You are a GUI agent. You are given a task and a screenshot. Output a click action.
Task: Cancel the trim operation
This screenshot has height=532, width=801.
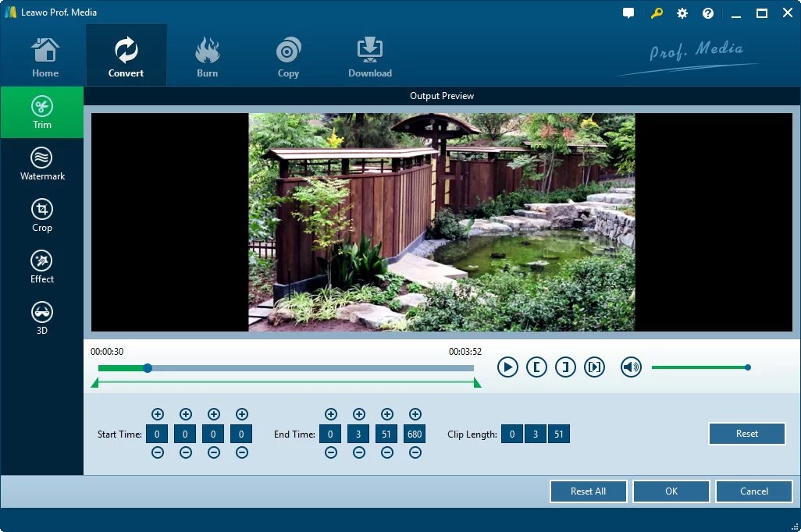[753, 491]
